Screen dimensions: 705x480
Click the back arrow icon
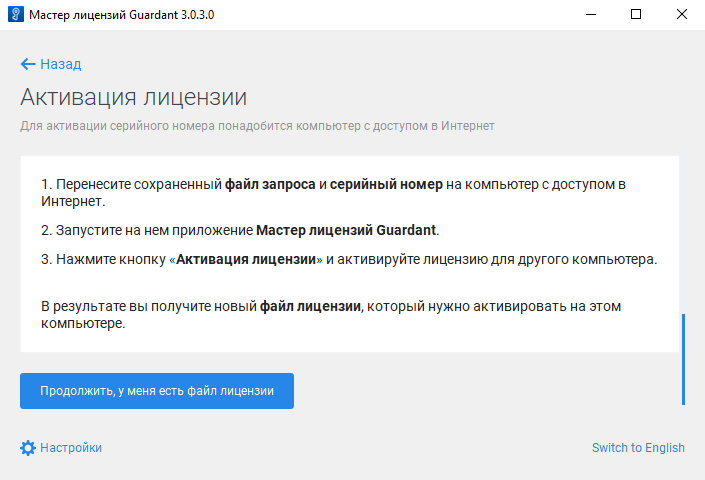click(28, 64)
